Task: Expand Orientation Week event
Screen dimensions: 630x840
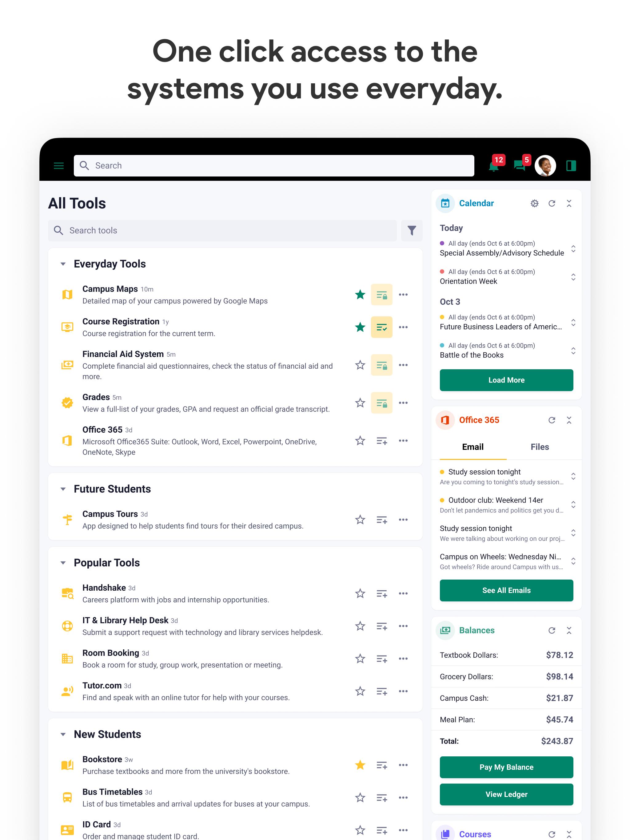Action: click(573, 277)
